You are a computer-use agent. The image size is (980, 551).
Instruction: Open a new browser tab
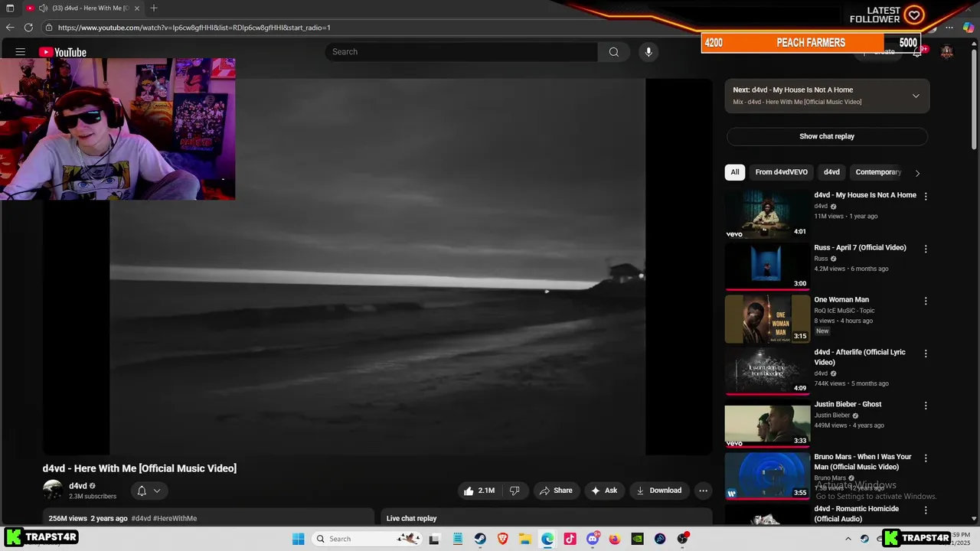click(x=154, y=8)
